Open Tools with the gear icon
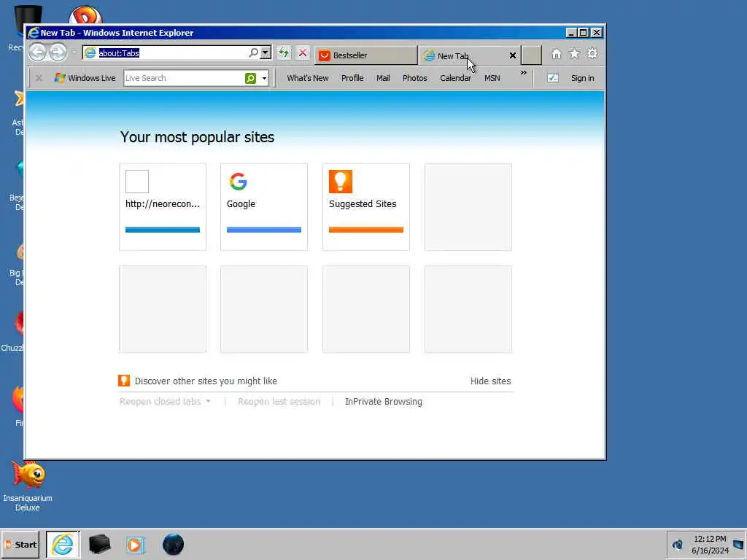Screen dimensions: 747x560 (x=592, y=53)
